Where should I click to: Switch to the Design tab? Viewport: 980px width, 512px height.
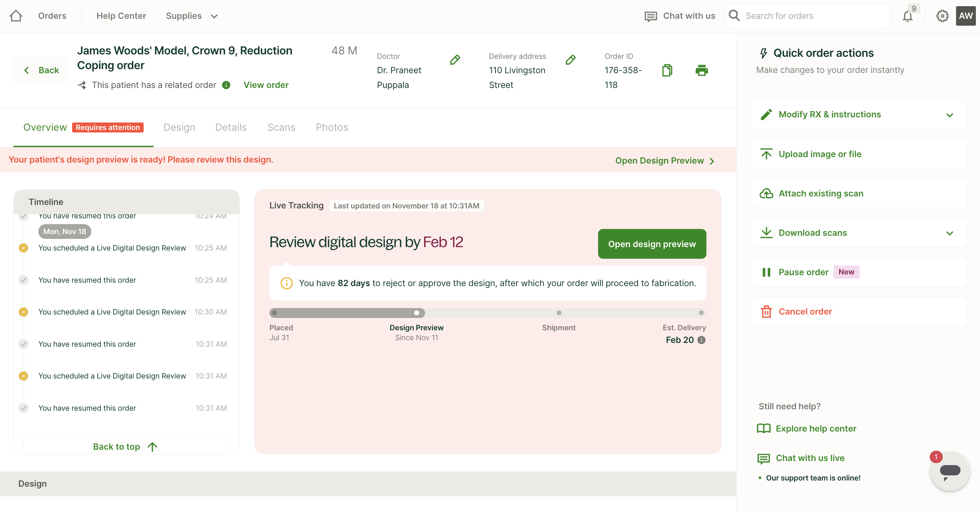[x=179, y=127]
